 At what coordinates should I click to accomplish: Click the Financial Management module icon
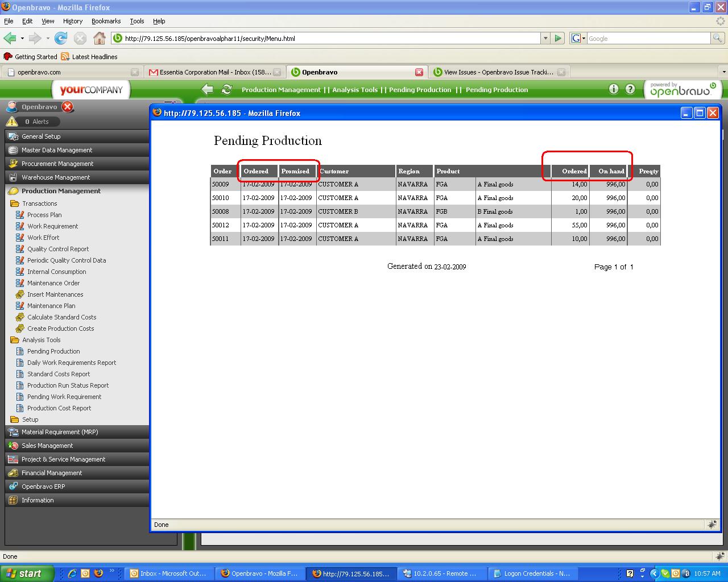click(x=13, y=473)
